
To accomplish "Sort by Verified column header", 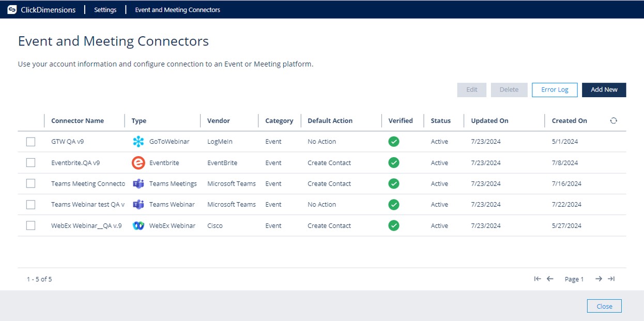I will pyautogui.click(x=401, y=121).
